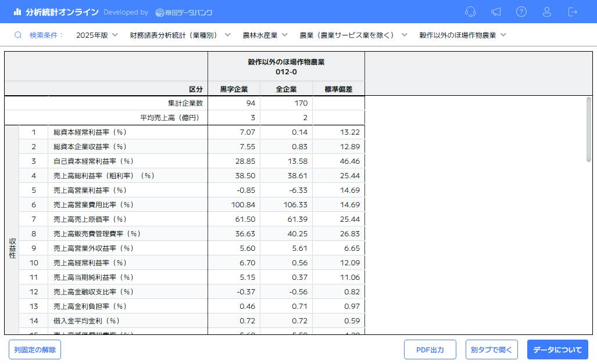Click the 標準偏差 column header
Screen dimensions: 597x364
click(x=338, y=89)
